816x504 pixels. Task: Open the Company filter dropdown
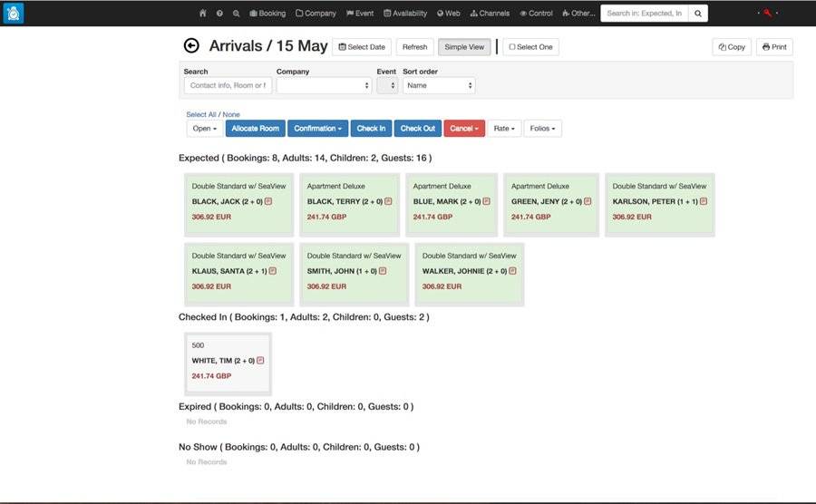pyautogui.click(x=324, y=85)
